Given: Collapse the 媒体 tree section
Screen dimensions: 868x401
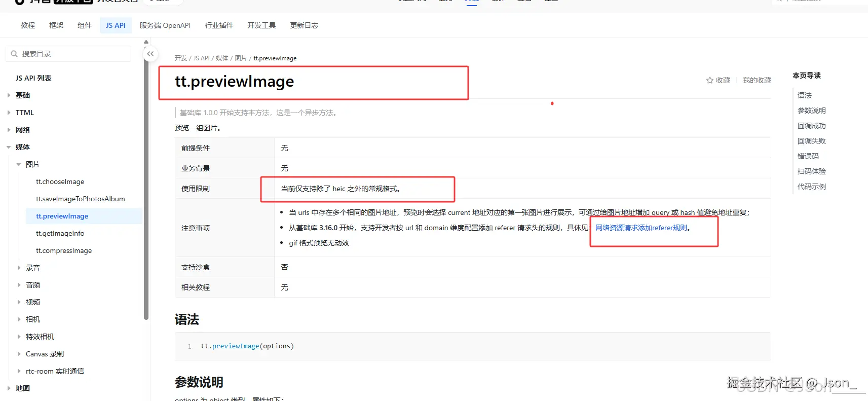Looking at the screenshot, I should coord(9,147).
